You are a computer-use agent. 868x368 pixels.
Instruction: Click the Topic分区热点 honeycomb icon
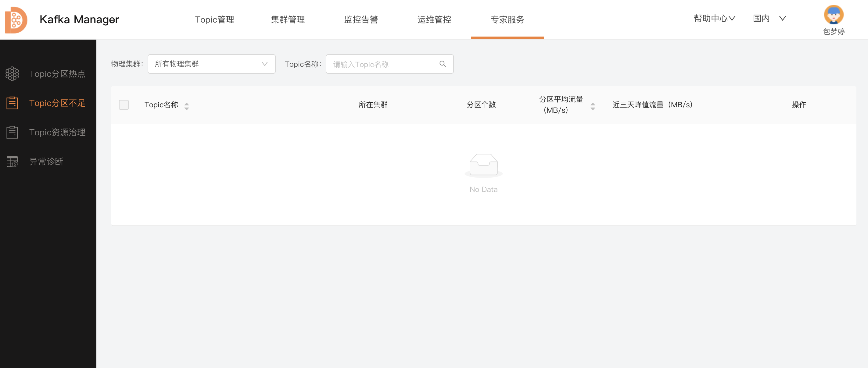[13, 74]
